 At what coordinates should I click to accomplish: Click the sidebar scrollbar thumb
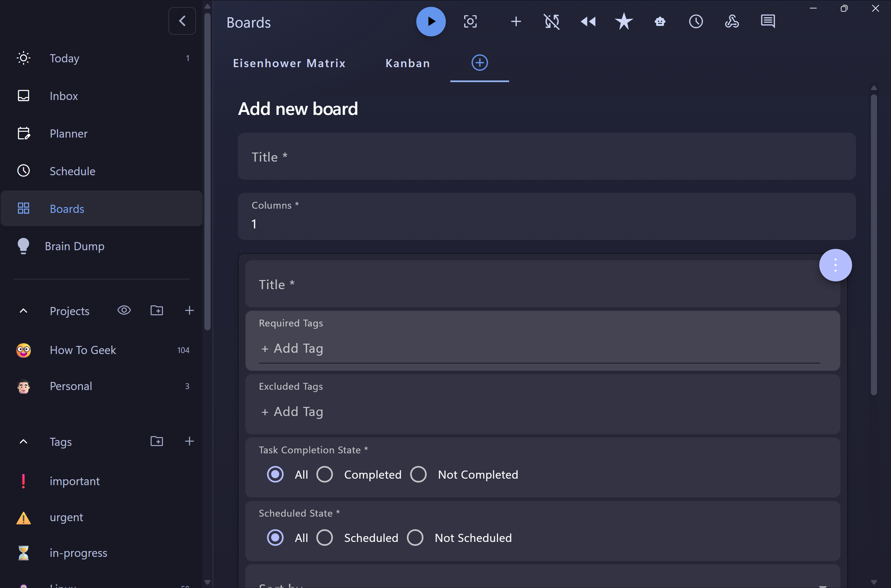(x=207, y=172)
